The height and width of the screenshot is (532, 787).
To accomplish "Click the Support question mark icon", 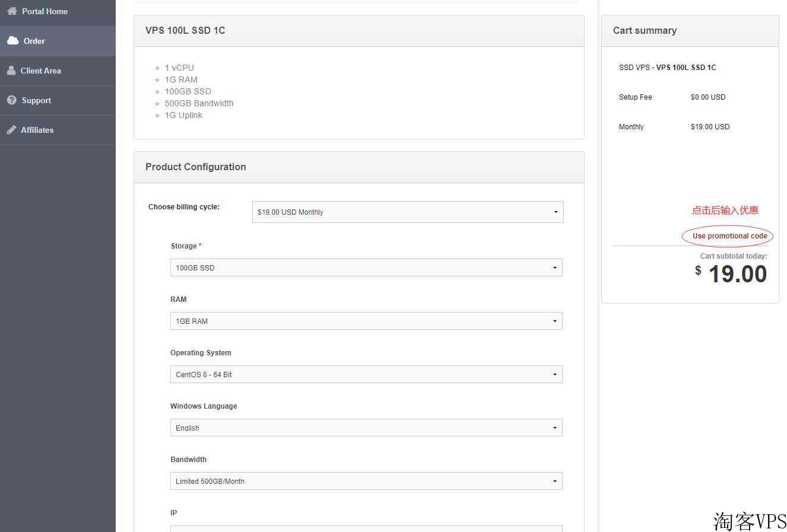I will (12, 100).
